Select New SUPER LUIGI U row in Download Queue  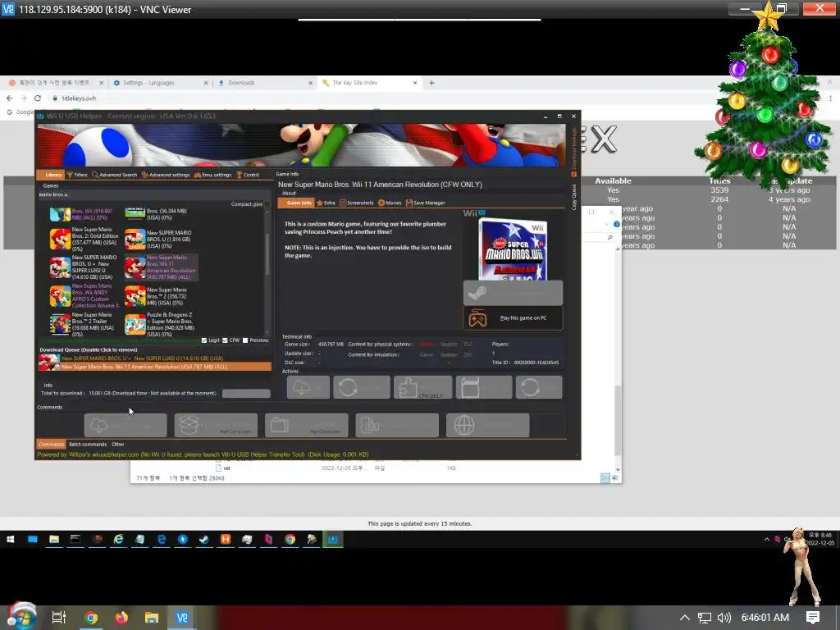tap(155, 358)
